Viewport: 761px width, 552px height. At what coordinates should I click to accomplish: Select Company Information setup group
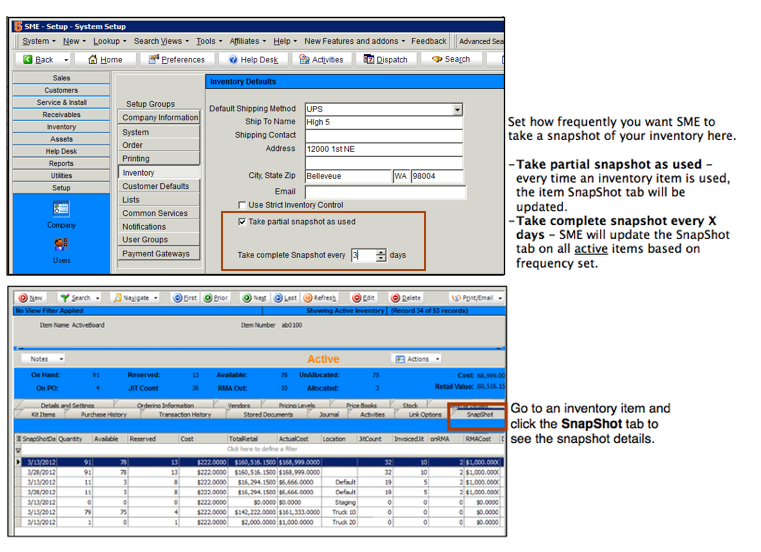(159, 117)
